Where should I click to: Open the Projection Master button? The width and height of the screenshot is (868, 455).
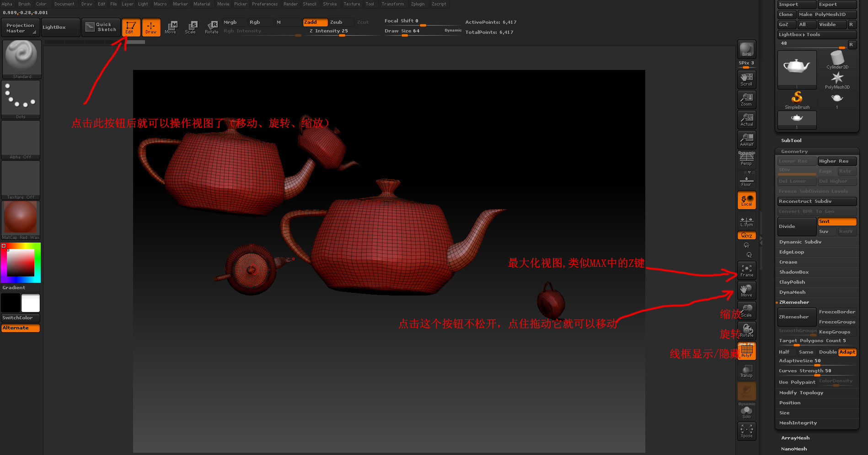21,28
